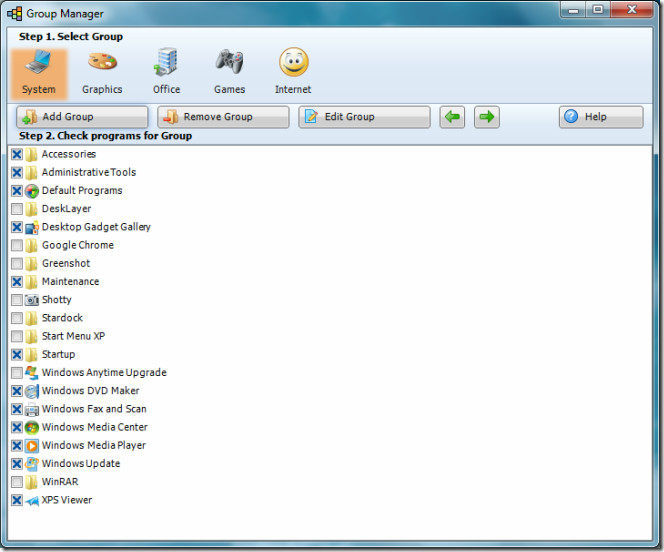The width and height of the screenshot is (664, 552).
Task: Click the Accessories folder icon
Action: (x=31, y=155)
